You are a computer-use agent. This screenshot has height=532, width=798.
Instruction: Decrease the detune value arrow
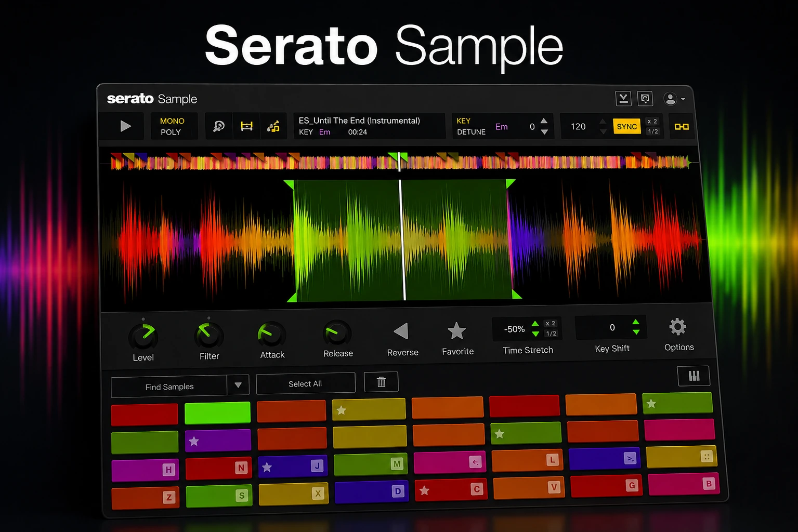coord(544,132)
